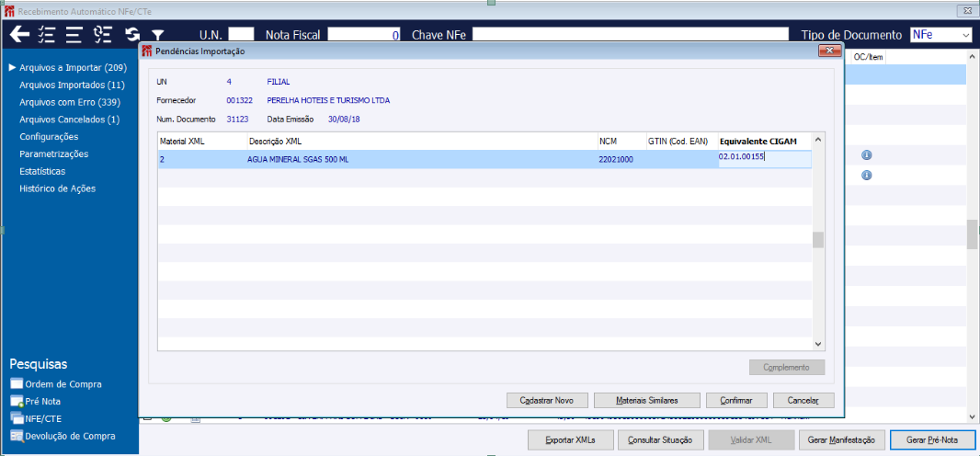
Task: Click the Consultar Situação button
Action: (661, 439)
